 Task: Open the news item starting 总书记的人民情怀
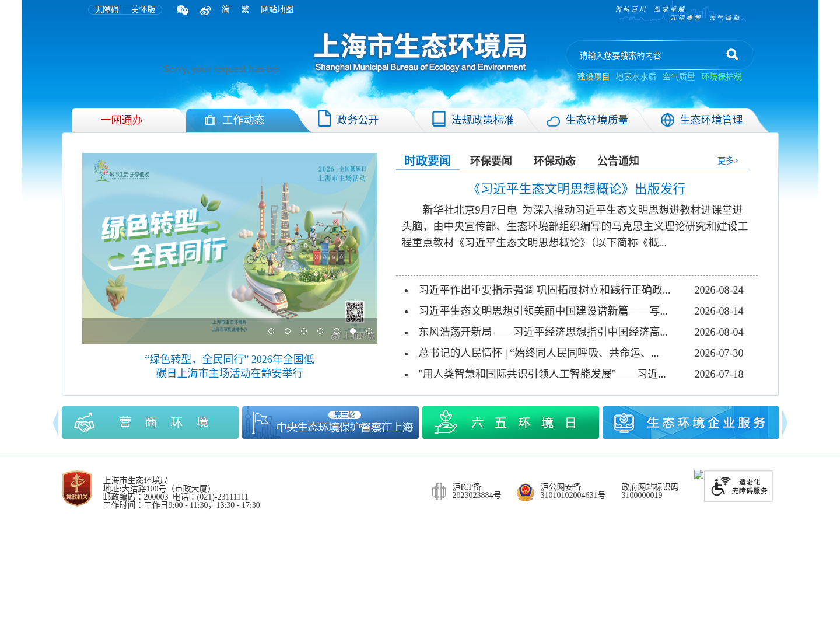click(x=538, y=353)
